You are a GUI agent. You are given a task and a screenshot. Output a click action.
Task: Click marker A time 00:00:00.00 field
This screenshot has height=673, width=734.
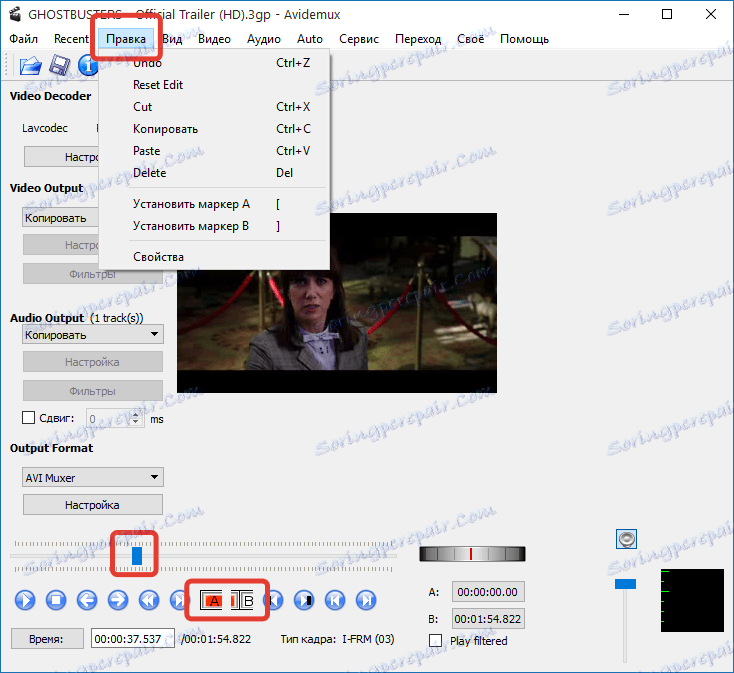pyautogui.click(x=488, y=592)
